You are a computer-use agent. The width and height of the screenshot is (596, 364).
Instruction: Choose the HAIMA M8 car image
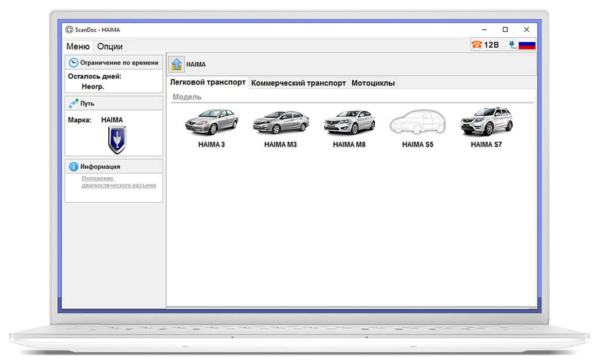349,122
